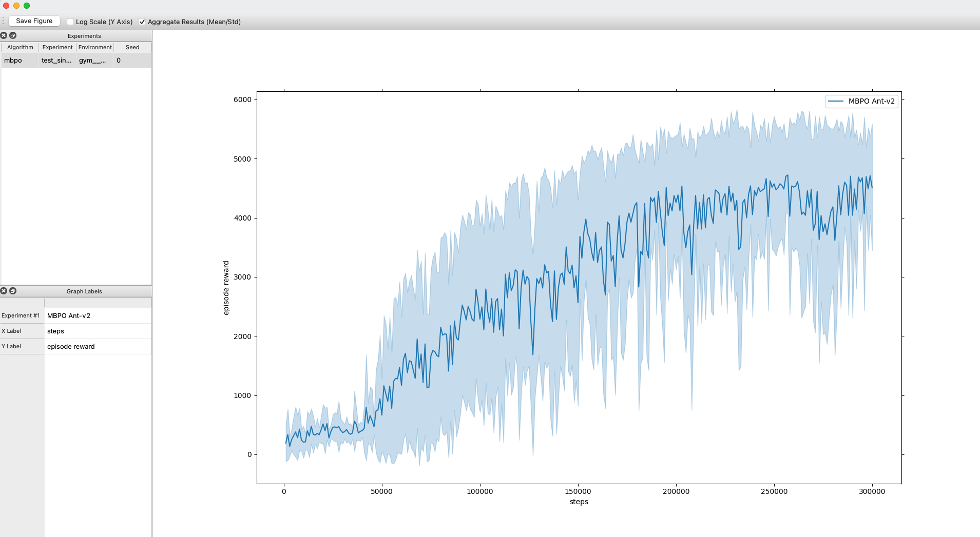Uncheck Aggregate Results (Mean/Std)

coord(142,22)
